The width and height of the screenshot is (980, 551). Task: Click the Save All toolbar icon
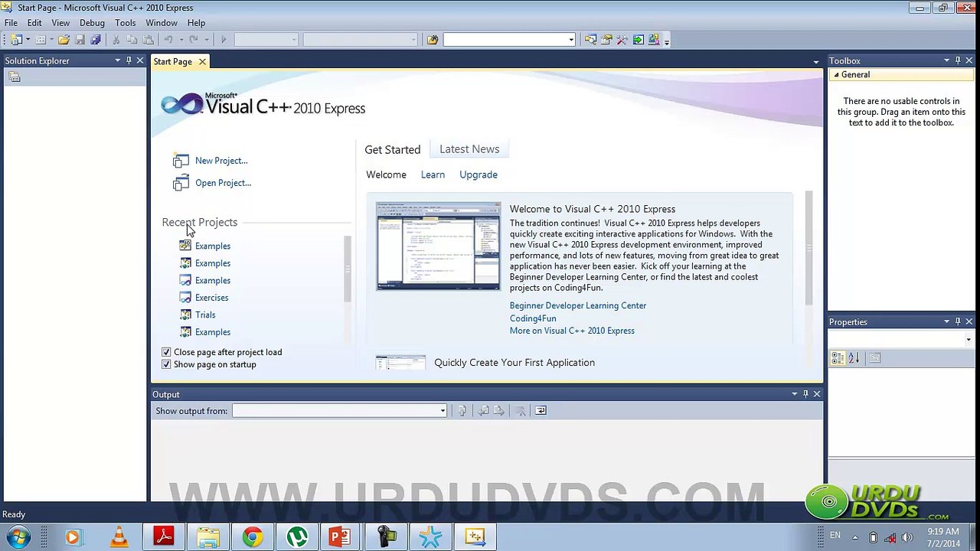[96, 40]
